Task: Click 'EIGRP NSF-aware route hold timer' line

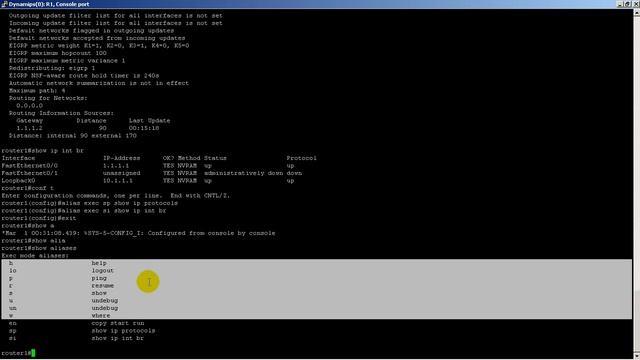Action: pyautogui.click(x=84, y=76)
